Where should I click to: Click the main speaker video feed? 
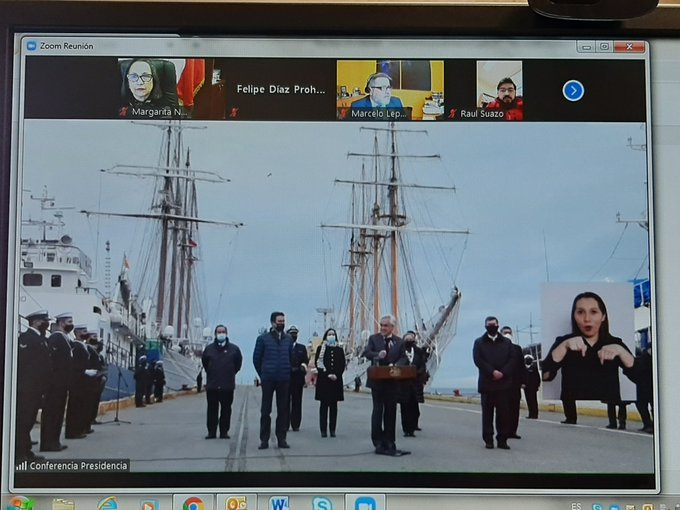pos(337,297)
